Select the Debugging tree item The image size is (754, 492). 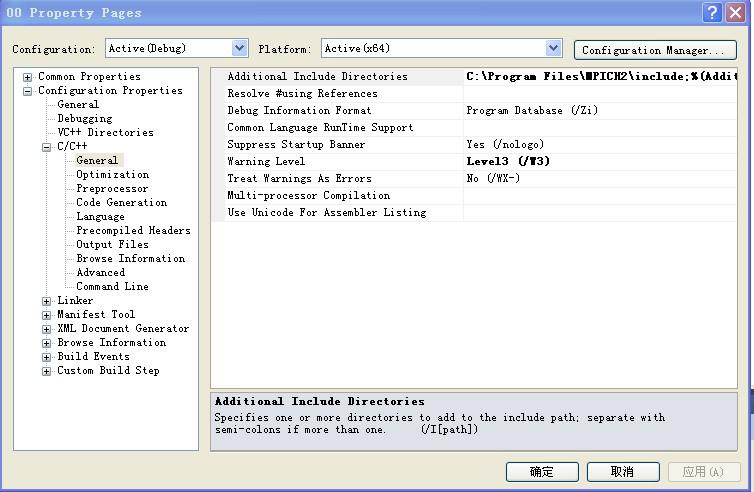tap(85, 118)
